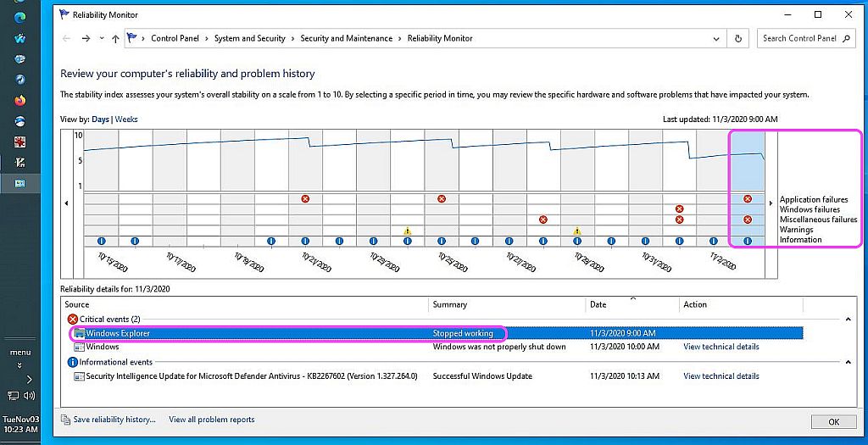Go to Control Panel breadcrumb
This screenshot has width=868, height=445.
pos(175,38)
